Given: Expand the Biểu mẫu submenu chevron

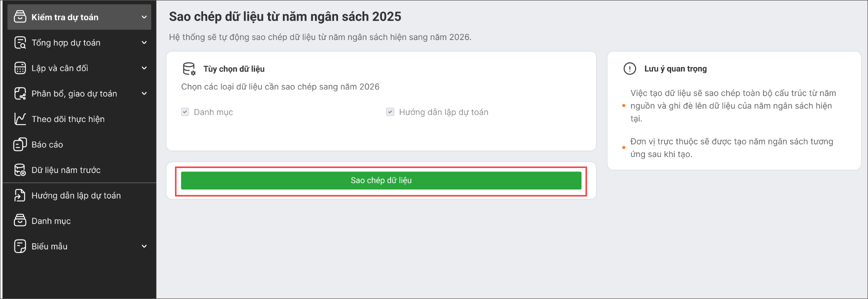Looking at the screenshot, I should tap(144, 246).
